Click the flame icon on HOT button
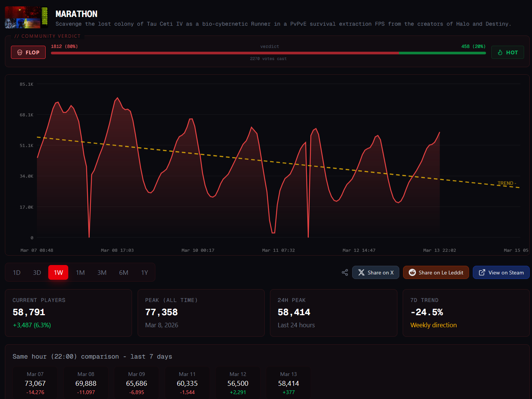The height and width of the screenshot is (399, 532). pyautogui.click(x=500, y=52)
